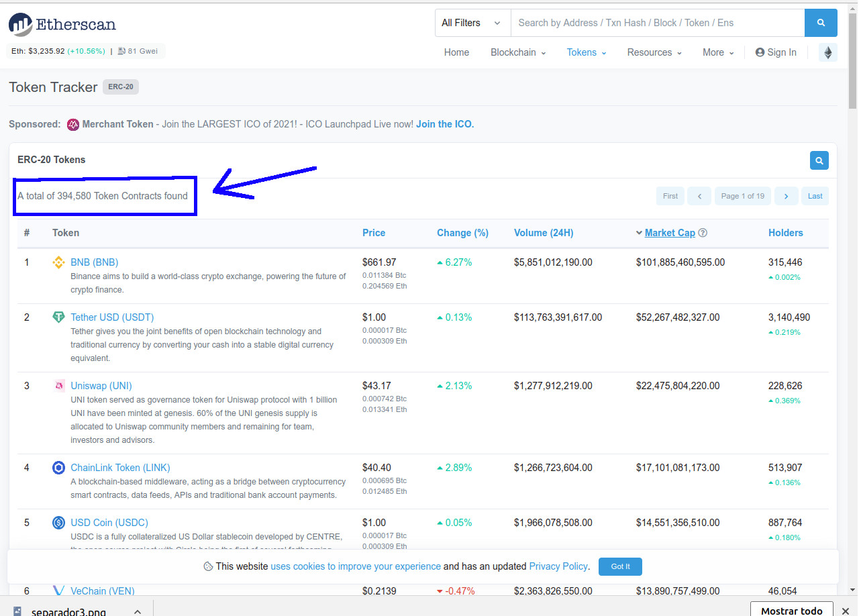The image size is (859, 616).
Task: Sort by Volume (24H) column header
Action: [544, 233]
